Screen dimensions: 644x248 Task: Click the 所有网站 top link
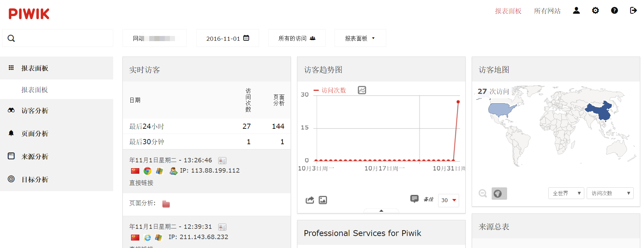[547, 11]
